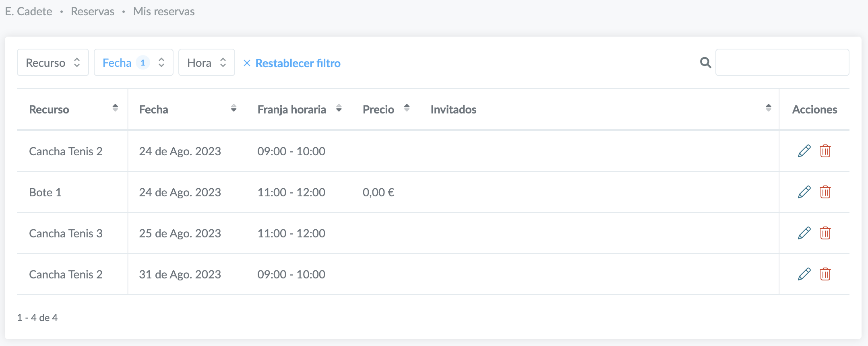
Task: Edit the 31 de Ago. reservation
Action: click(x=804, y=274)
